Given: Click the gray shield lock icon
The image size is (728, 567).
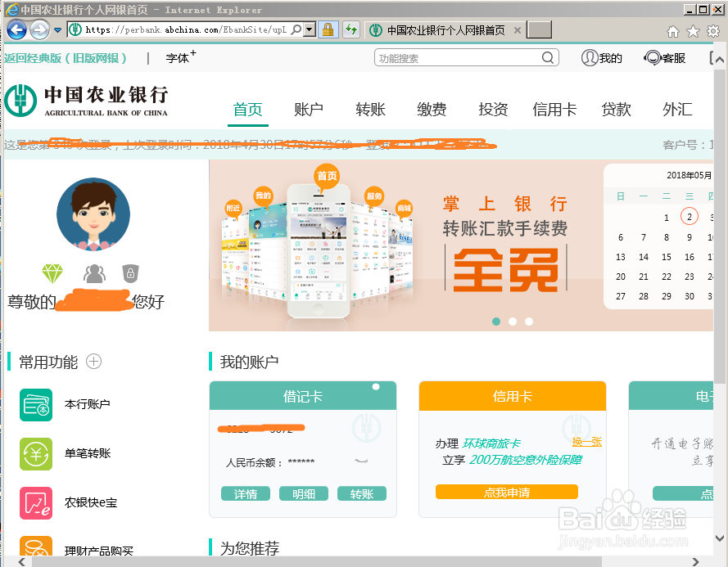Looking at the screenshot, I should pyautogui.click(x=130, y=274).
